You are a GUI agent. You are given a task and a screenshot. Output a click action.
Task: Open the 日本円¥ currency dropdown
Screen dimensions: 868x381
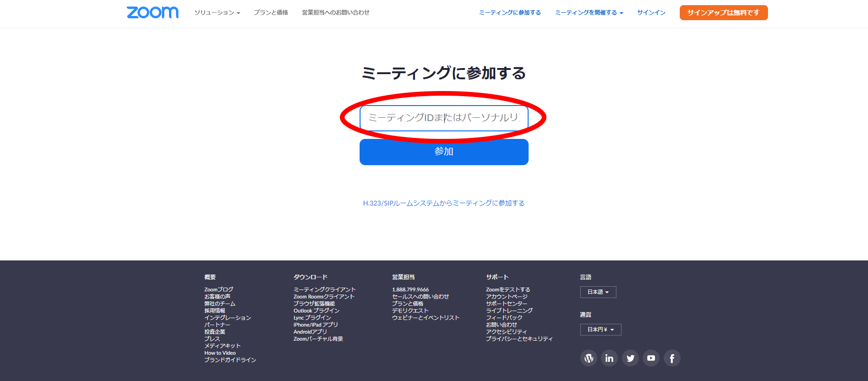click(x=601, y=329)
